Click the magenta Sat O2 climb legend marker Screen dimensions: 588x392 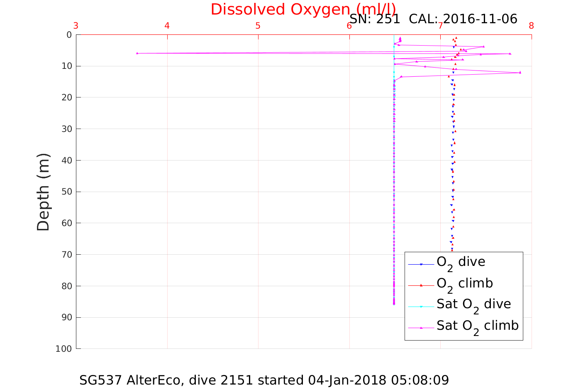click(421, 328)
